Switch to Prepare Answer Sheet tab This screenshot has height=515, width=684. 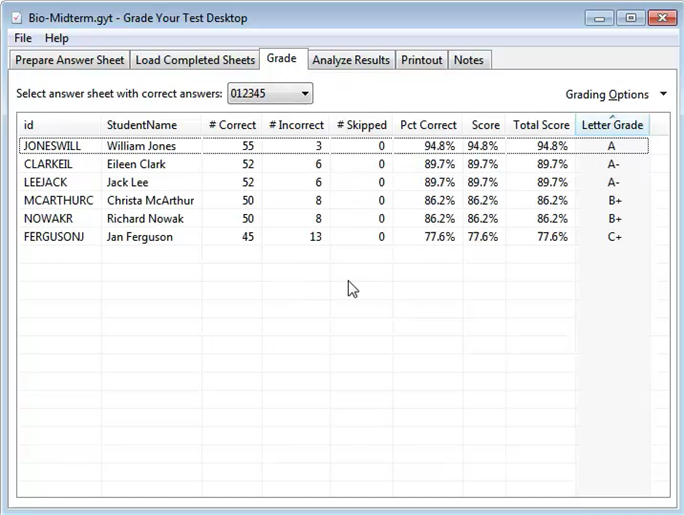point(70,60)
